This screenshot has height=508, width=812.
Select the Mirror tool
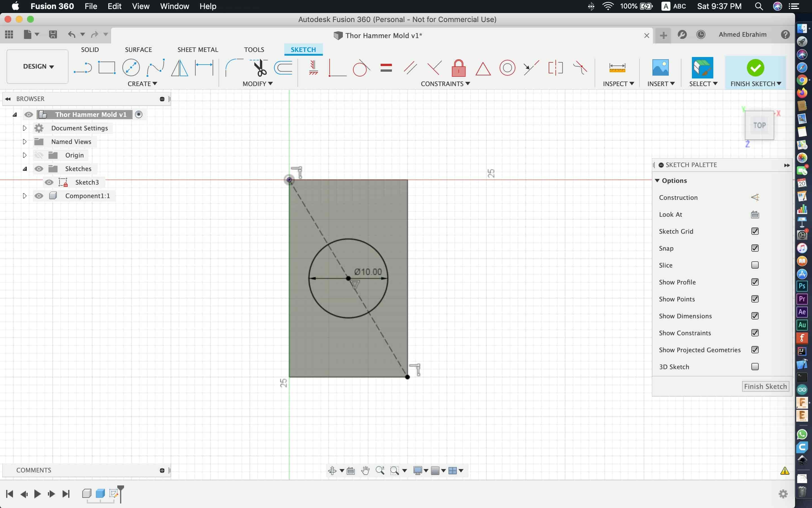(x=180, y=68)
